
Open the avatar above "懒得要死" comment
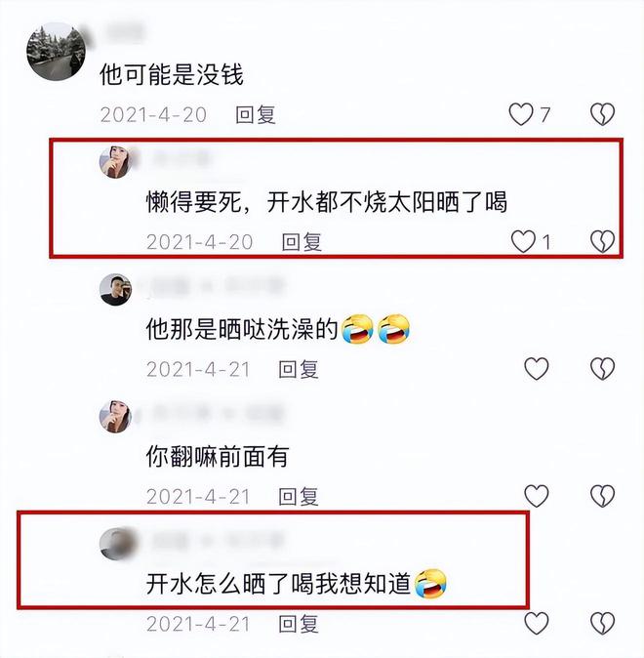click(x=115, y=162)
